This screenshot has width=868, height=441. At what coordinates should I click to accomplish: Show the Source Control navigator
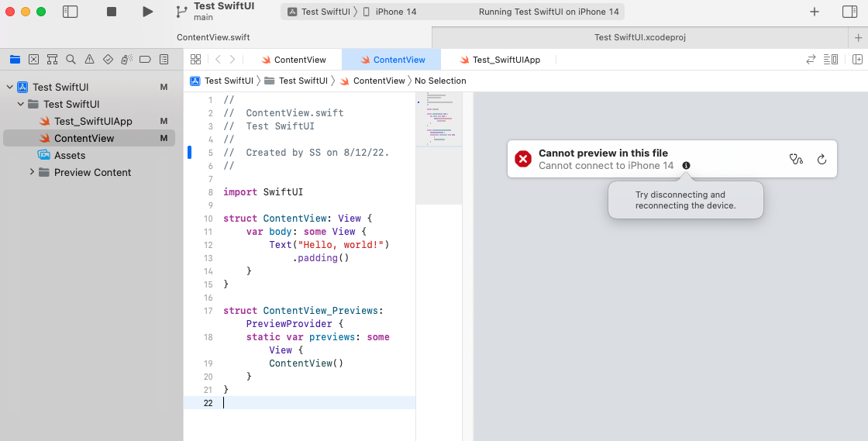click(34, 59)
